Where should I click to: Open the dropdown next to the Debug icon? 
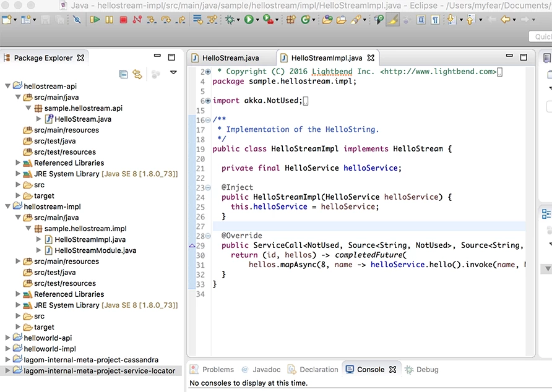[238, 20]
